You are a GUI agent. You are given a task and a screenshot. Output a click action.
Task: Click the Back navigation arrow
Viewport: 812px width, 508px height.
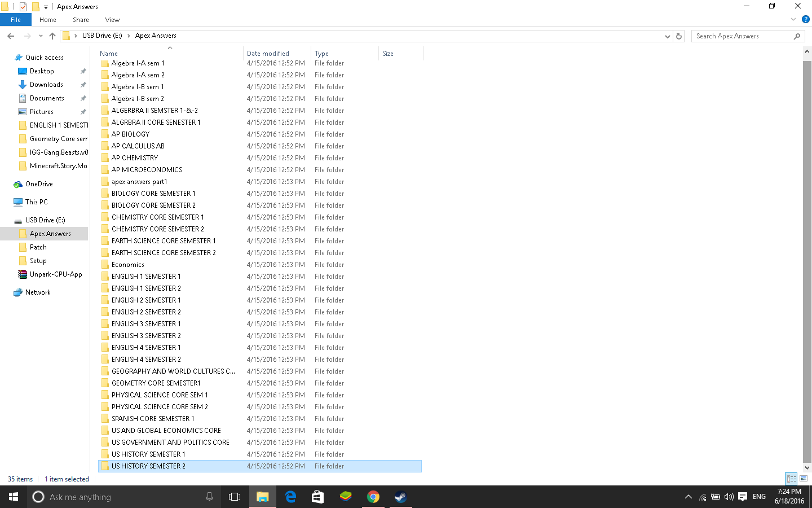point(11,36)
